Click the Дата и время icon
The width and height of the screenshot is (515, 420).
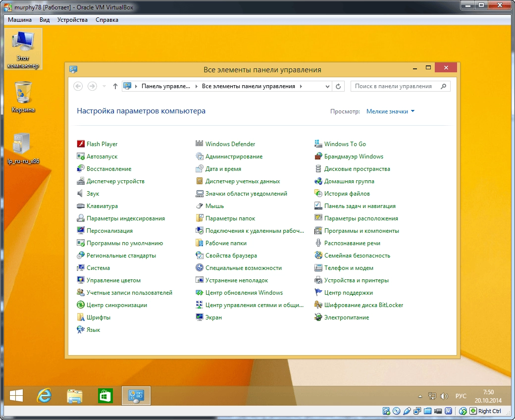pos(200,169)
